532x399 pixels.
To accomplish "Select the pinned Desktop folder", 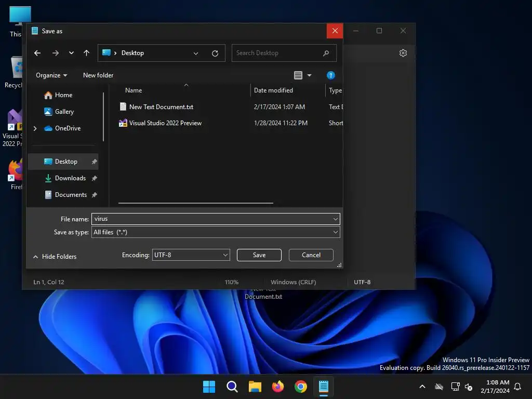I will click(63, 162).
